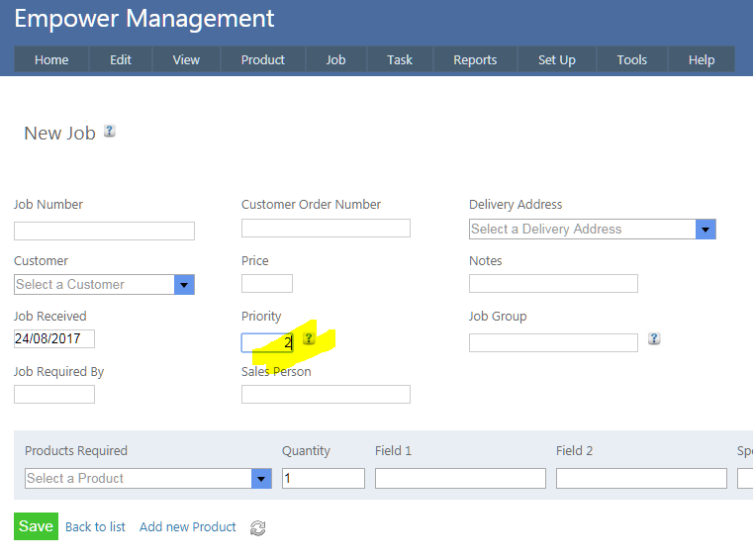Open the Reports menu
This screenshot has width=753, height=560.
tap(475, 60)
